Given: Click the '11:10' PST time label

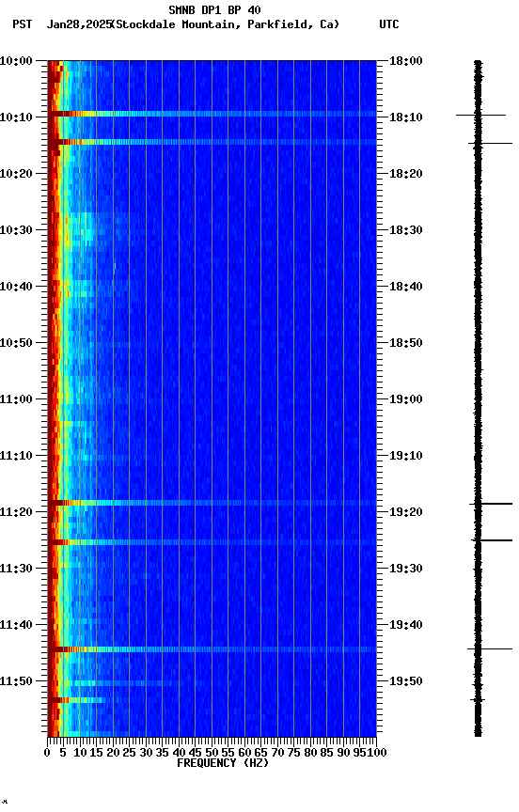Looking at the screenshot, I should [16, 456].
